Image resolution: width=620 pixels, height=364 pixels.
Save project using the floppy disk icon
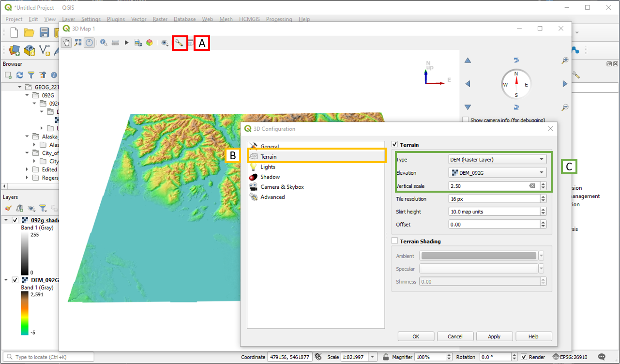point(45,32)
